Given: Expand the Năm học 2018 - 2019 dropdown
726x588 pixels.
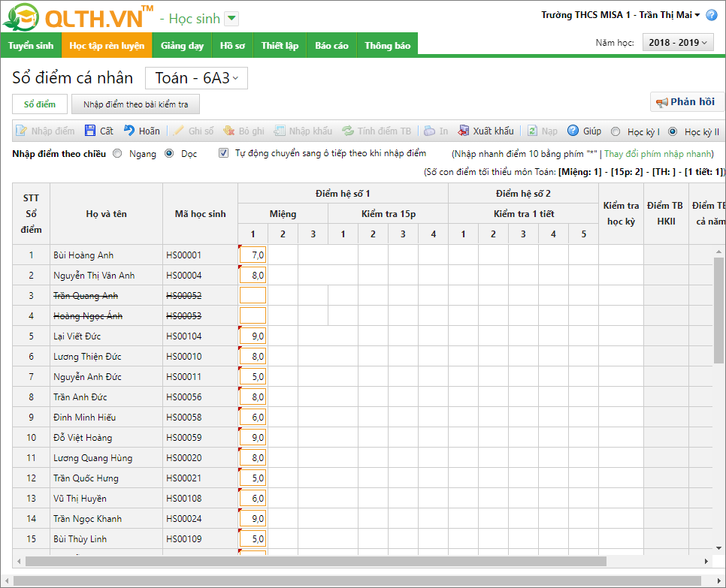Looking at the screenshot, I should pyautogui.click(x=677, y=43).
